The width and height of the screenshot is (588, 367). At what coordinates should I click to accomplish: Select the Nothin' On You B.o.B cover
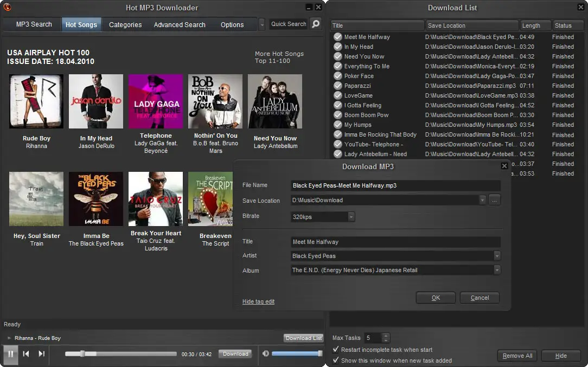[215, 101]
